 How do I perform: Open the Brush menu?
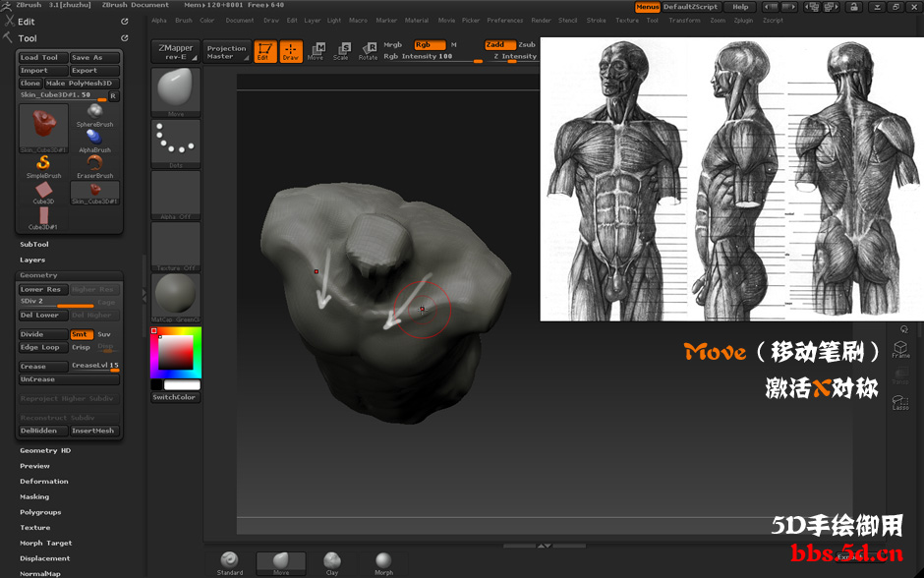click(x=184, y=21)
